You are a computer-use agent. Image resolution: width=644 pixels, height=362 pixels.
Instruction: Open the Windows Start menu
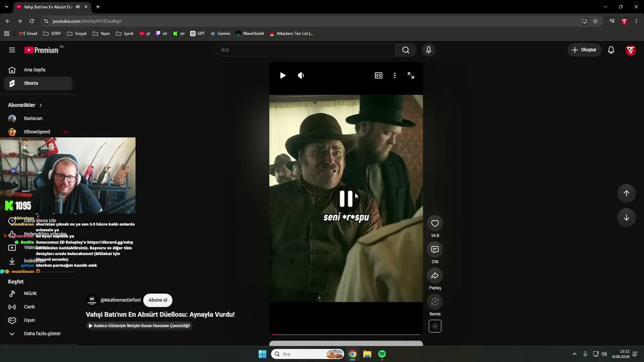coord(262,354)
